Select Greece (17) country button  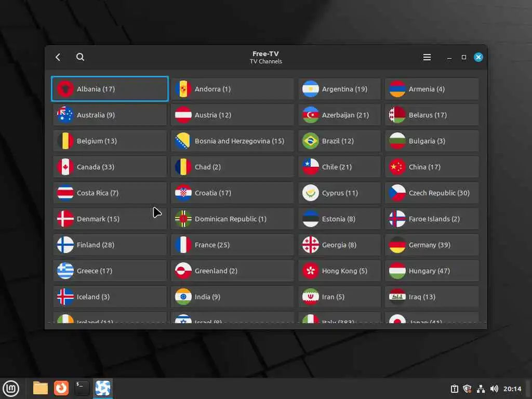click(x=110, y=271)
